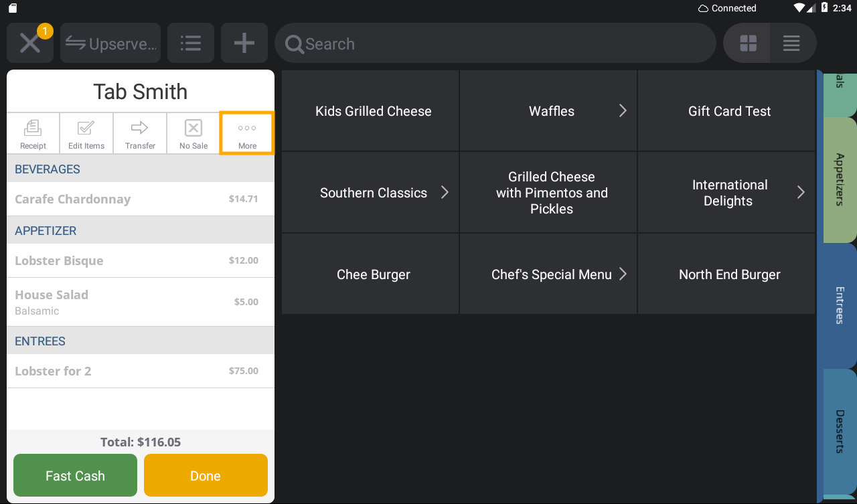Click the Search field
This screenshot has height=504, width=857.
tap(495, 44)
